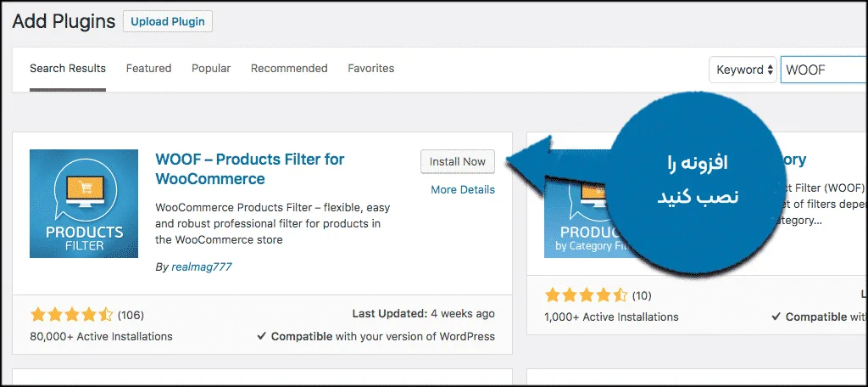
Task: Open the Recommended tab
Action: click(x=289, y=68)
